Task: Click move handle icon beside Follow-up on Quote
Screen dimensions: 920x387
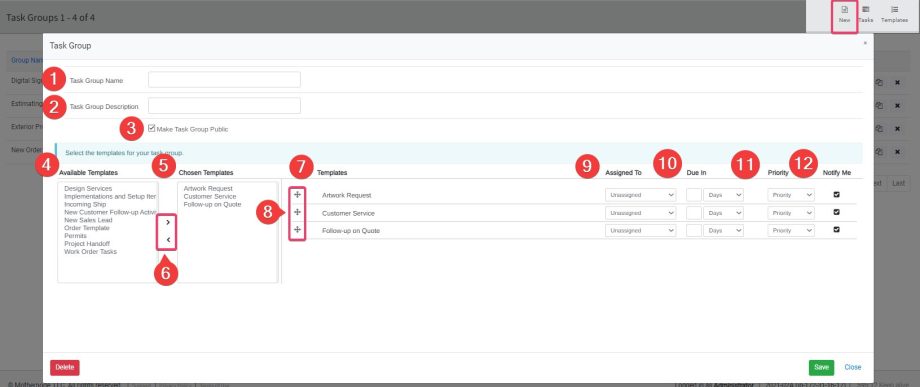Action: (x=297, y=229)
